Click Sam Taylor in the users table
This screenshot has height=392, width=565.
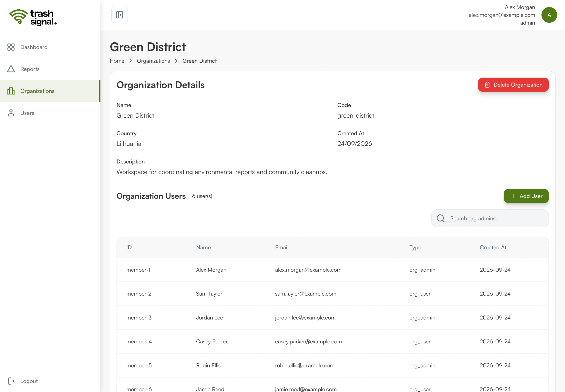pyautogui.click(x=209, y=294)
